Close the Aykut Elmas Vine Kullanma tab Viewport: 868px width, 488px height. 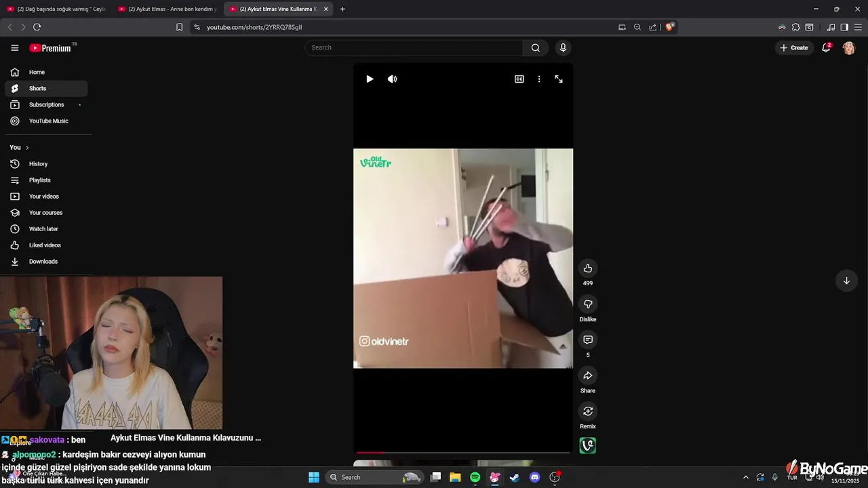326,9
